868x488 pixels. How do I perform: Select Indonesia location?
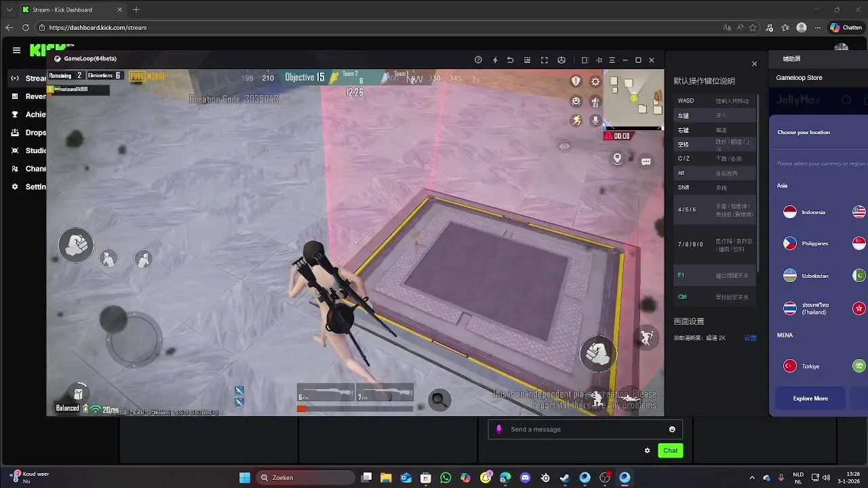806,212
